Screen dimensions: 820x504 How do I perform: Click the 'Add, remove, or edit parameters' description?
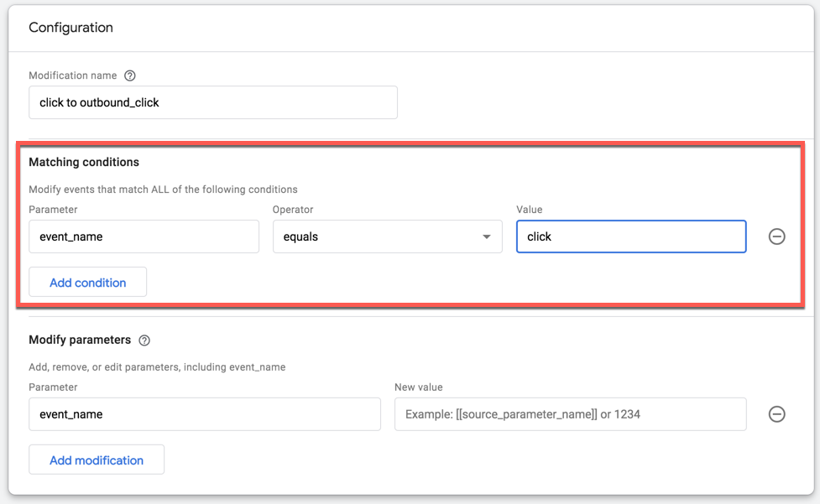point(157,366)
